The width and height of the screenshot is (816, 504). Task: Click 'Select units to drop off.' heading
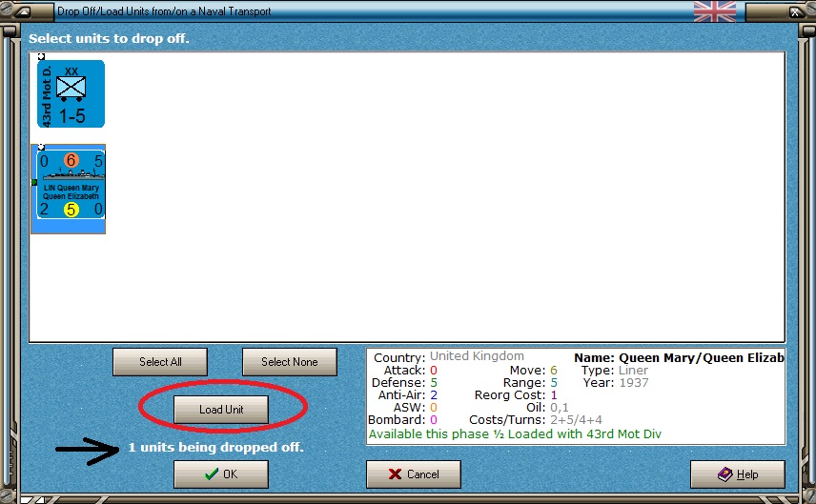(x=109, y=38)
